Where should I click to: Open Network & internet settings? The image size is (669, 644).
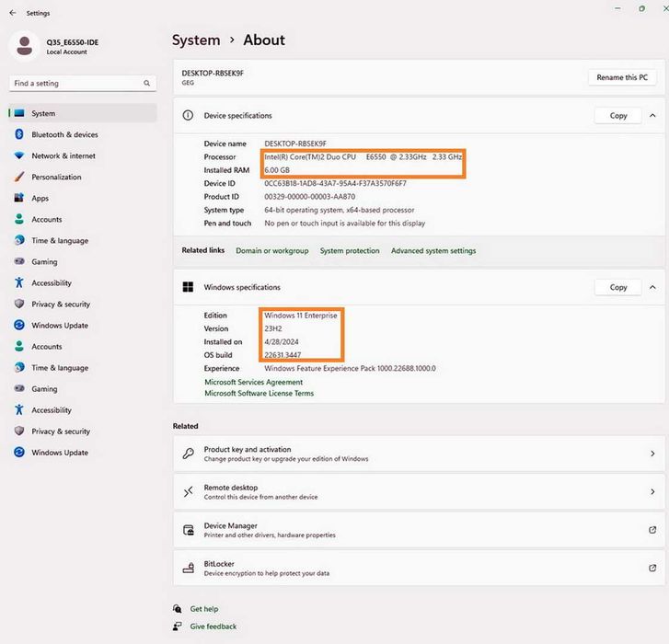pos(63,155)
